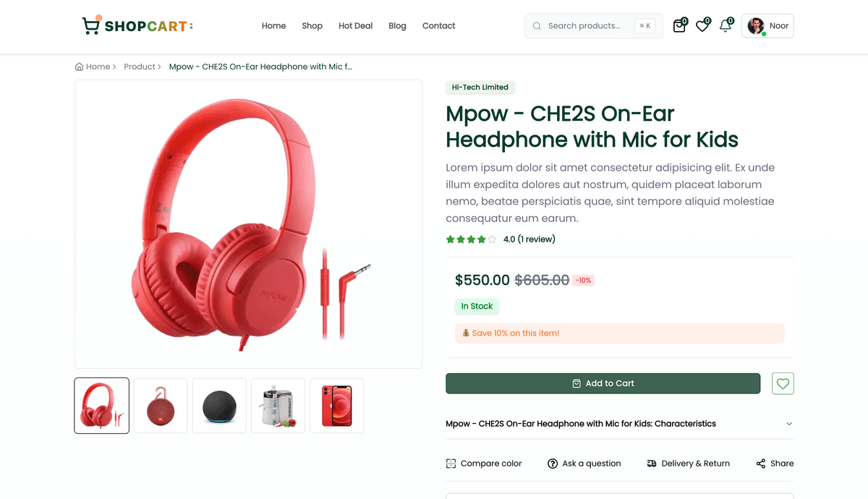
Task: Click the Compare color icon
Action: pos(451,464)
